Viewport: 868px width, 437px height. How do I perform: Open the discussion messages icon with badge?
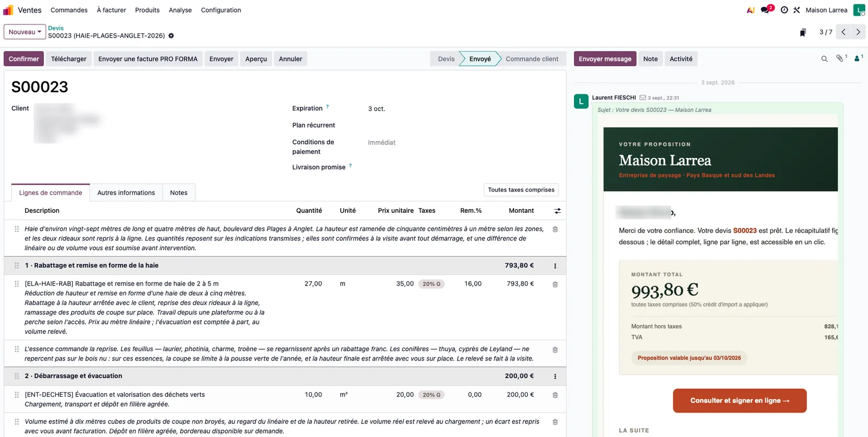click(x=766, y=10)
